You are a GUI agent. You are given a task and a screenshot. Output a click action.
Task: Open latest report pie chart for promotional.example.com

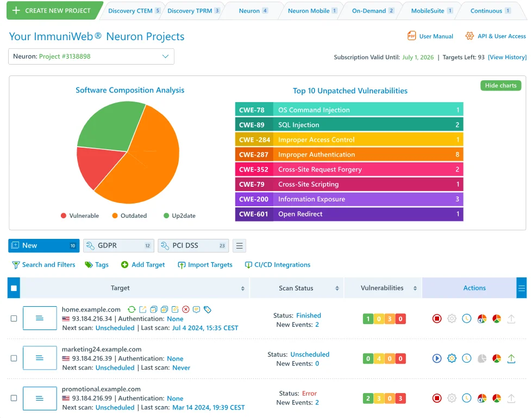click(x=497, y=398)
